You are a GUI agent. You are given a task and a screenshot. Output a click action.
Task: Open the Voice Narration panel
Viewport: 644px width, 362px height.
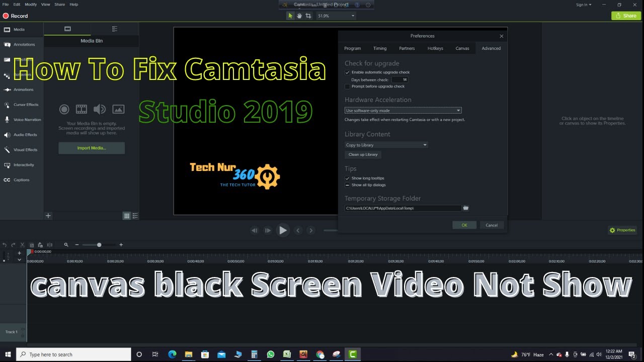pyautogui.click(x=22, y=120)
